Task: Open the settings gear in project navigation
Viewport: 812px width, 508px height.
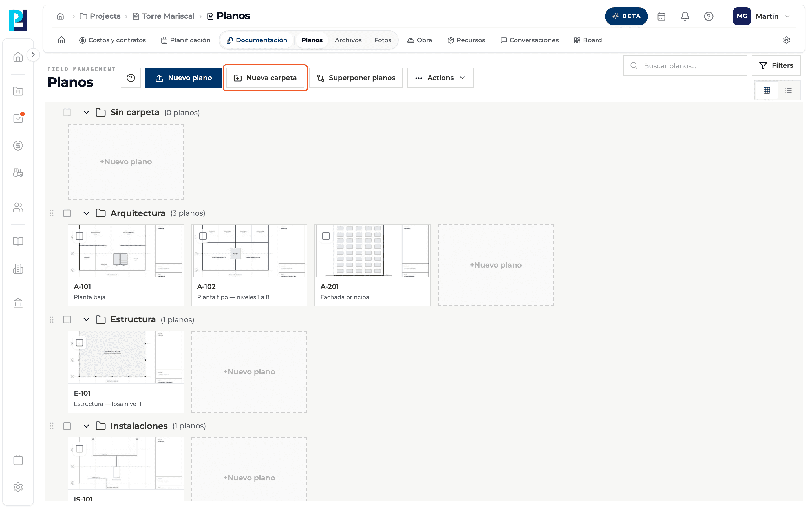Action: (x=786, y=40)
